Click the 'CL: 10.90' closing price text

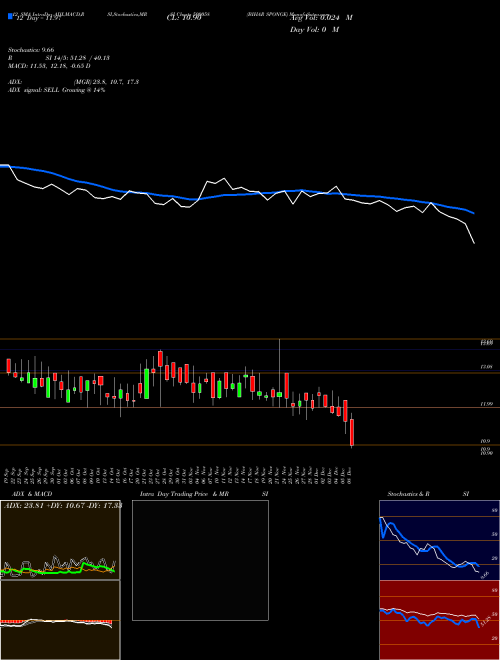pyautogui.click(x=184, y=18)
